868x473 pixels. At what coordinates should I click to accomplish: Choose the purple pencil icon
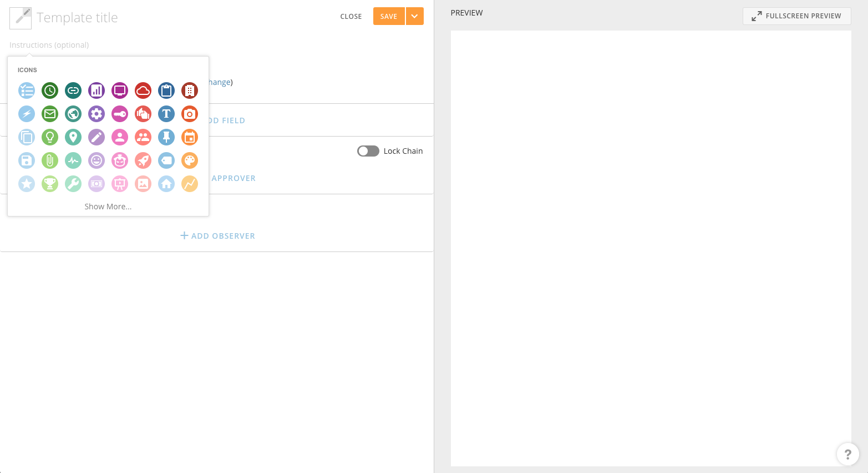pos(97,137)
